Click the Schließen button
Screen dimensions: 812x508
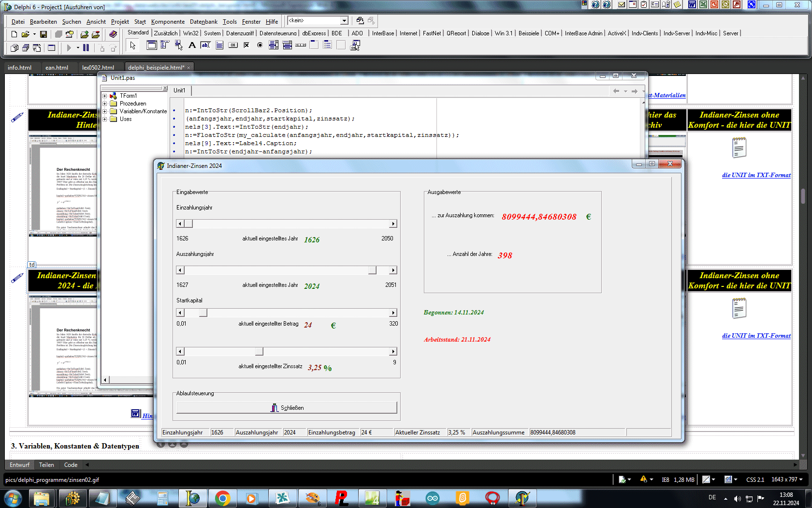(x=287, y=408)
